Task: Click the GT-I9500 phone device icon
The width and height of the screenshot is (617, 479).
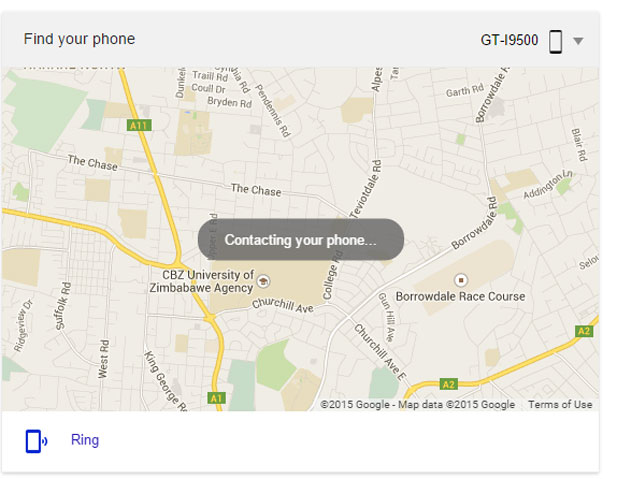Action: pos(555,41)
